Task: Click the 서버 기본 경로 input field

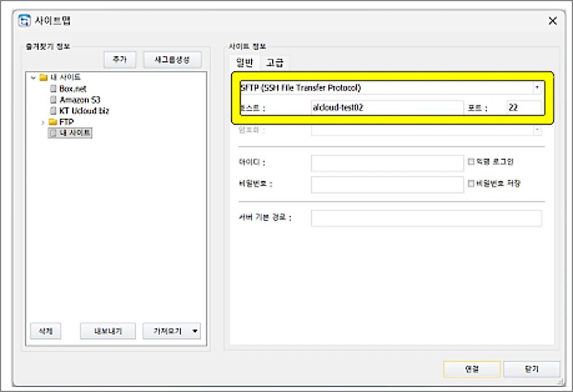Action: (x=426, y=218)
